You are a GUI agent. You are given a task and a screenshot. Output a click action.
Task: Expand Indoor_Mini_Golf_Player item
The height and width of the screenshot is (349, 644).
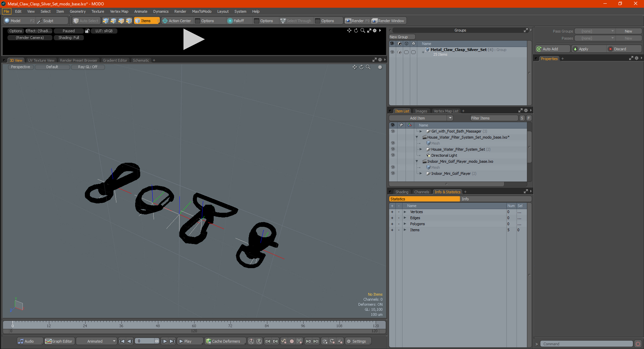pyautogui.click(x=421, y=173)
